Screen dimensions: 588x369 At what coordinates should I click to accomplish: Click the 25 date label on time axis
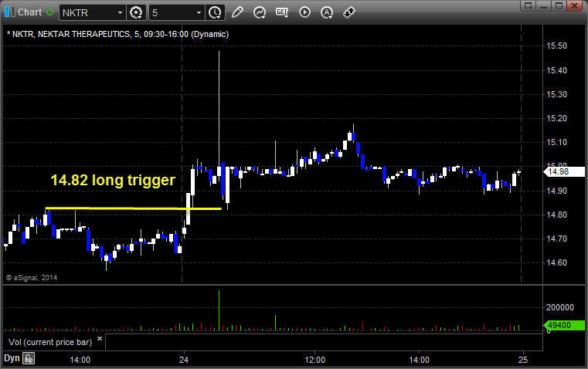(523, 360)
